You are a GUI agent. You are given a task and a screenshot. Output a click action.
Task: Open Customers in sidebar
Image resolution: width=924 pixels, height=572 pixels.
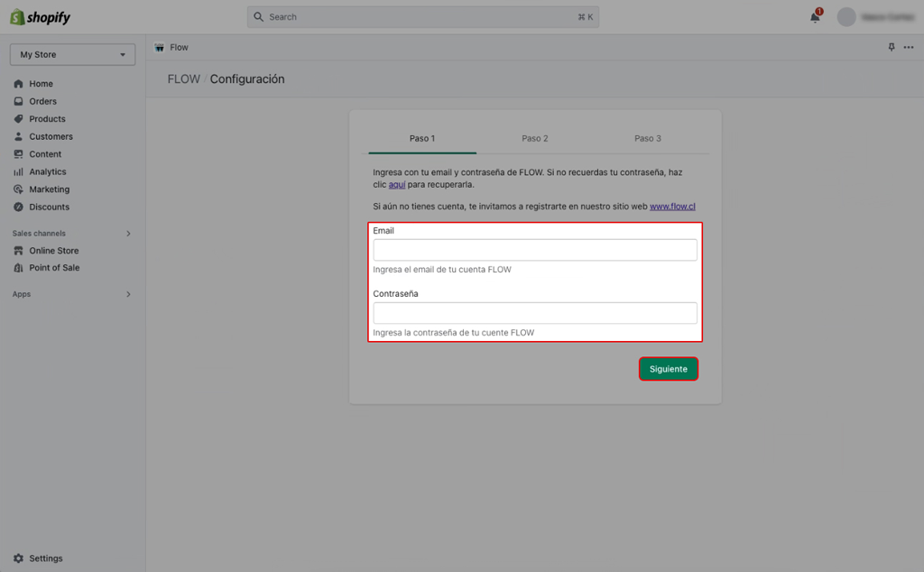point(51,136)
